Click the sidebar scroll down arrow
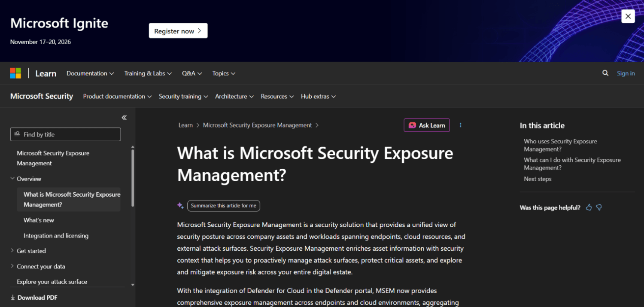The height and width of the screenshot is (307, 644). [133, 285]
